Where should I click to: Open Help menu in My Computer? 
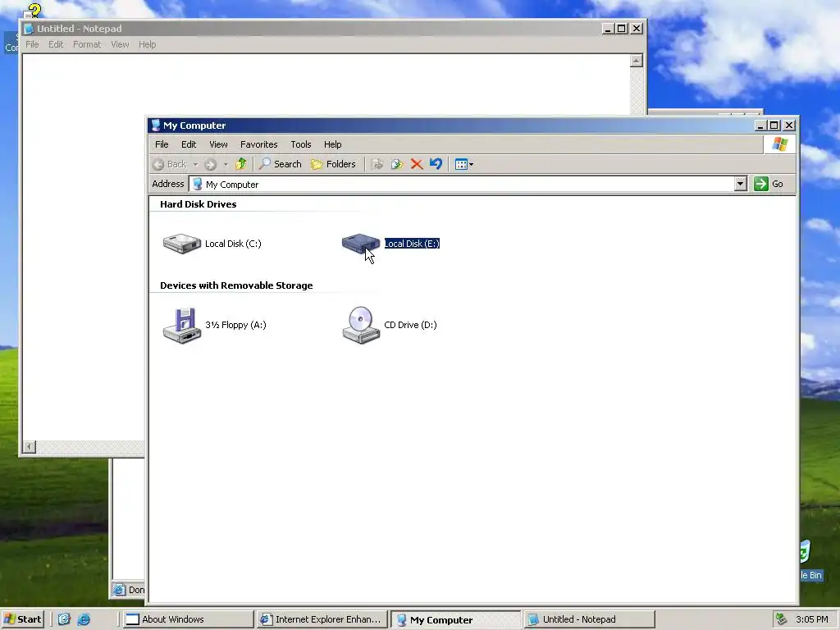(x=333, y=144)
